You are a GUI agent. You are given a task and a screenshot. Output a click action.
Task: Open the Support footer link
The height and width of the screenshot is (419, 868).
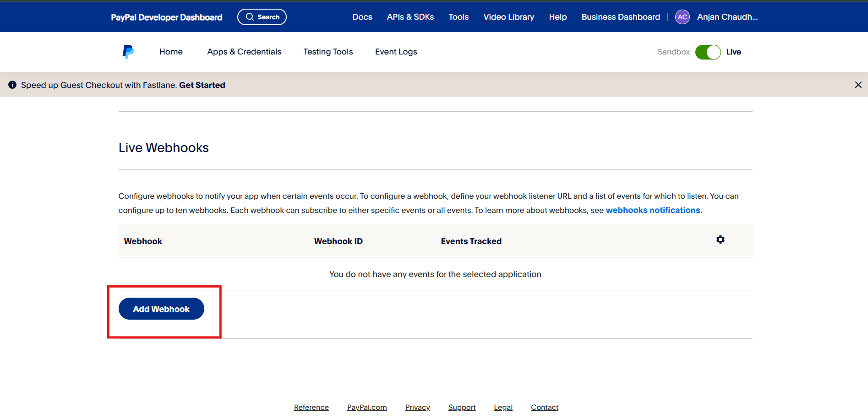click(x=462, y=407)
